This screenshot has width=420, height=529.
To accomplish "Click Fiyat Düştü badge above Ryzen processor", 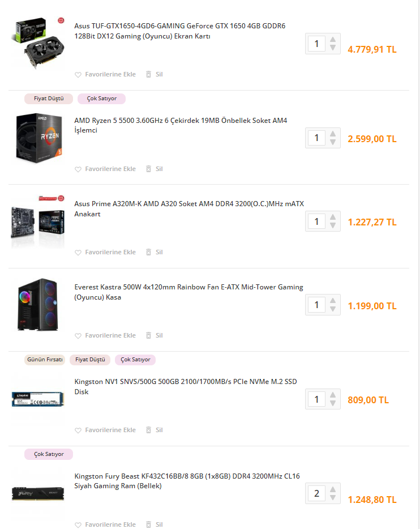I will click(x=49, y=99).
